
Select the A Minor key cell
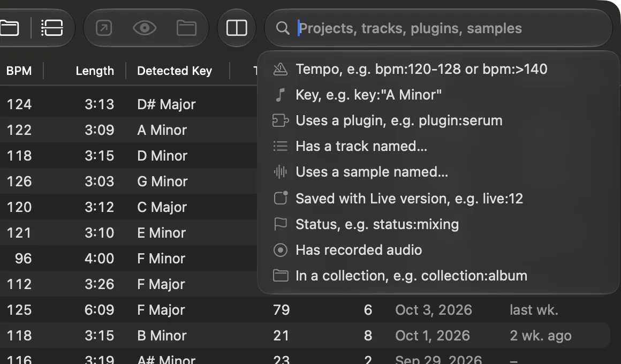pos(162,130)
